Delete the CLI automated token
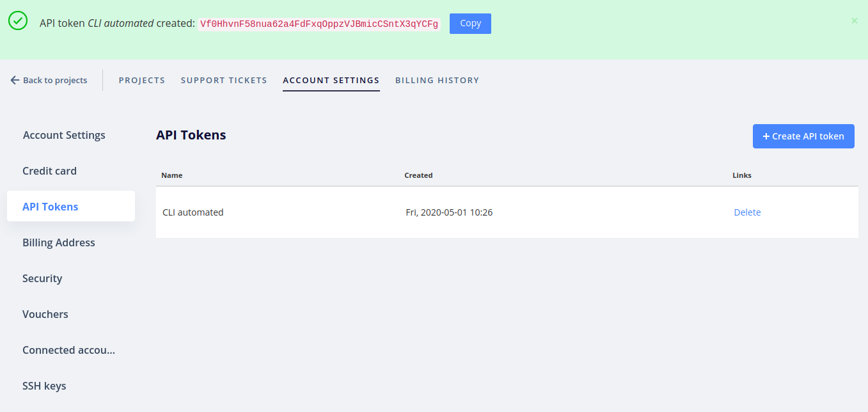Image resolution: width=868 pixels, height=412 pixels. click(x=747, y=212)
